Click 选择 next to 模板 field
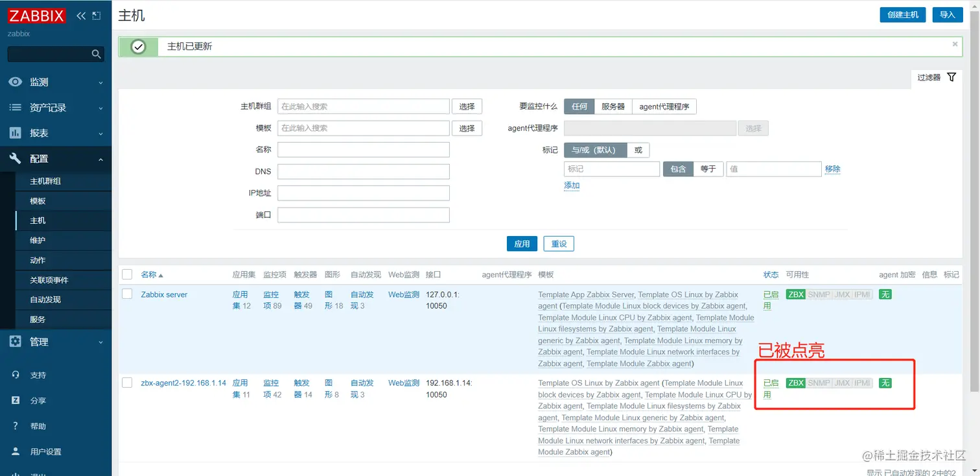Image resolution: width=980 pixels, height=476 pixels. (x=467, y=128)
